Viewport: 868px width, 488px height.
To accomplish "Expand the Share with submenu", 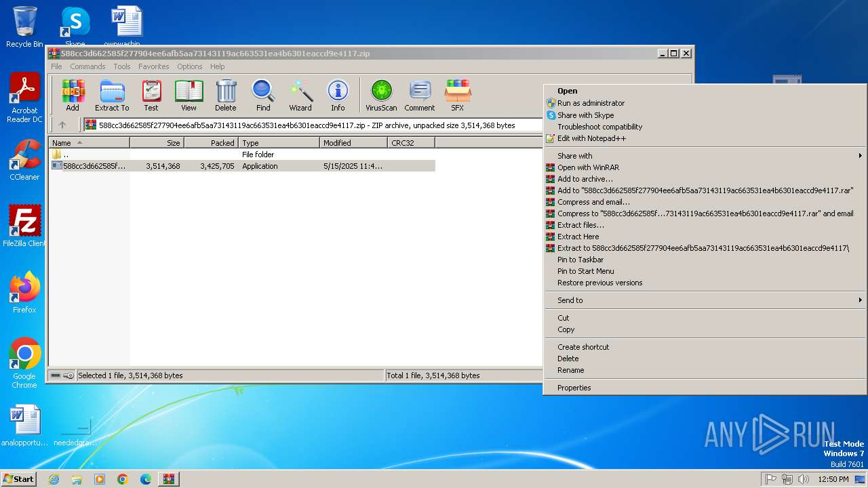I will 705,156.
